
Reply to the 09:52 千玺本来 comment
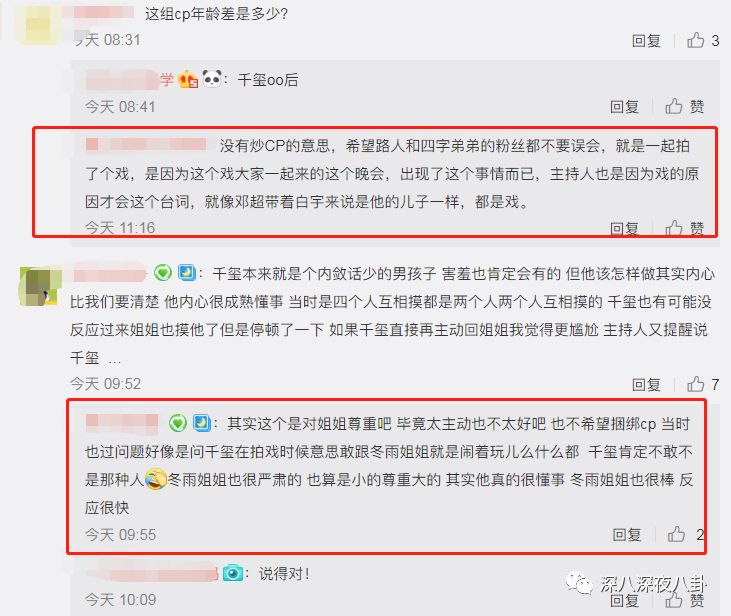pos(646,385)
